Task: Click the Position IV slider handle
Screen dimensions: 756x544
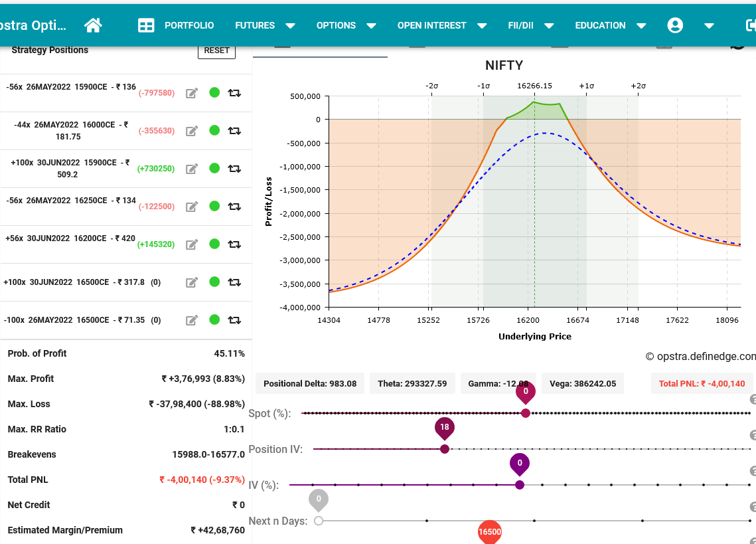Action: click(x=445, y=449)
